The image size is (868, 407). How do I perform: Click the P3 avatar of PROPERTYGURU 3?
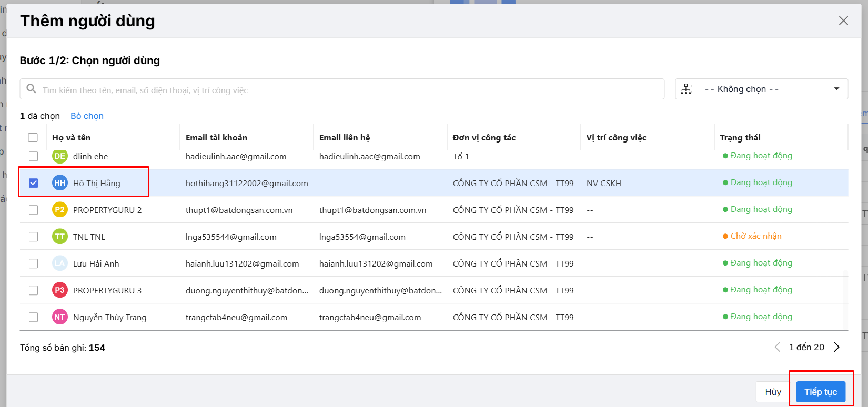(60, 290)
